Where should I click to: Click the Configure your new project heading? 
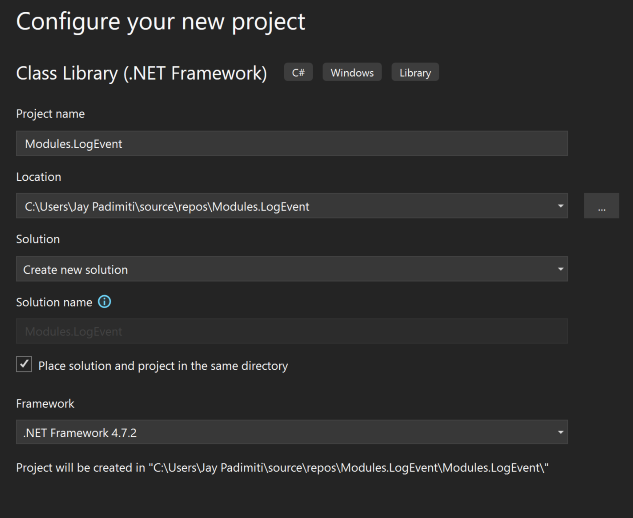coord(161,22)
